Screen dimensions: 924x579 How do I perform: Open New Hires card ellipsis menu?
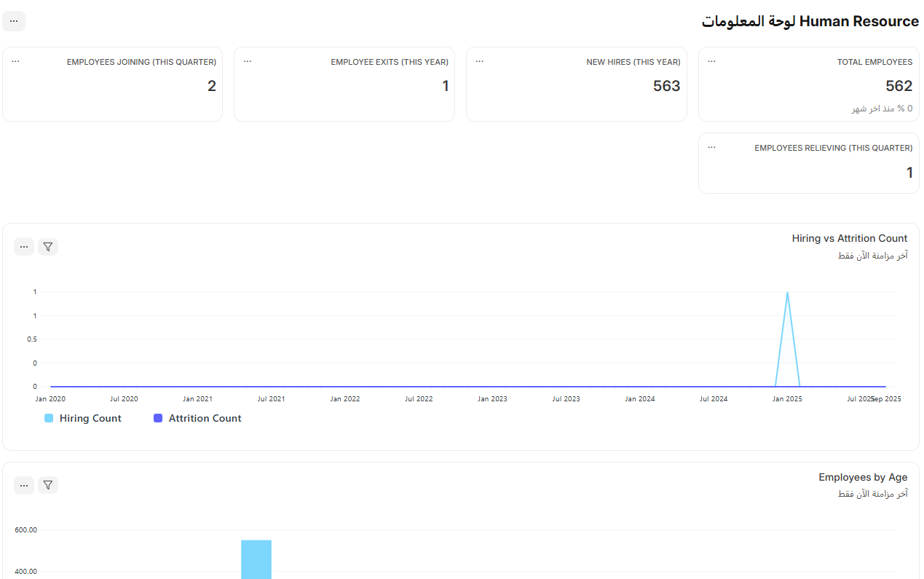tap(480, 62)
